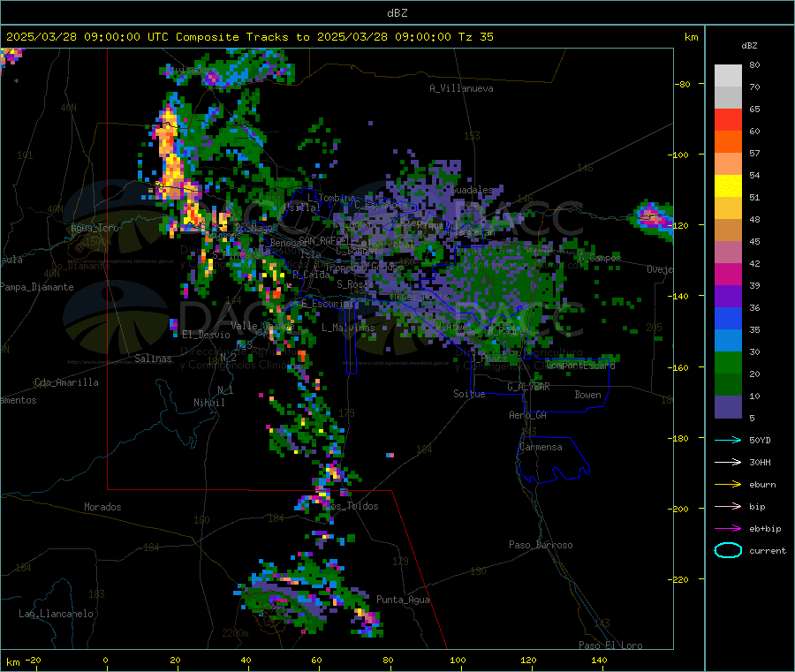This screenshot has width=795, height=672.
Task: Click the '-80' tick on vertical axis
Action: (683, 84)
